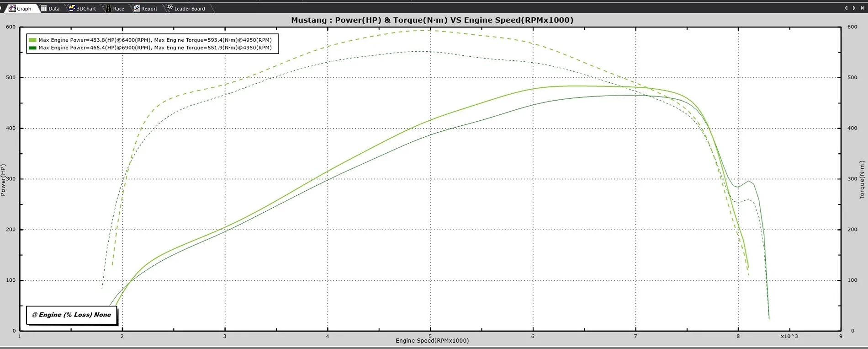The width and height of the screenshot is (868, 349).
Task: Click the x-axis tick value 5
Action: [430, 337]
